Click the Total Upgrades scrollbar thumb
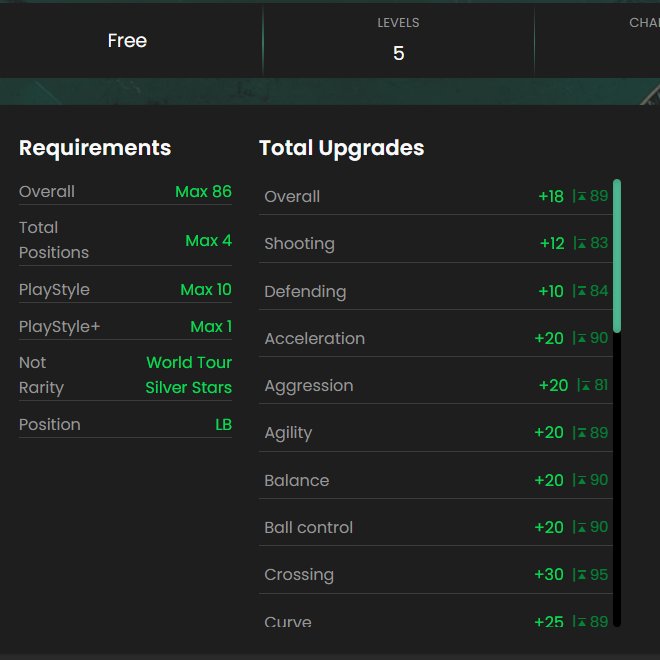Image resolution: width=660 pixels, height=660 pixels. 617,256
